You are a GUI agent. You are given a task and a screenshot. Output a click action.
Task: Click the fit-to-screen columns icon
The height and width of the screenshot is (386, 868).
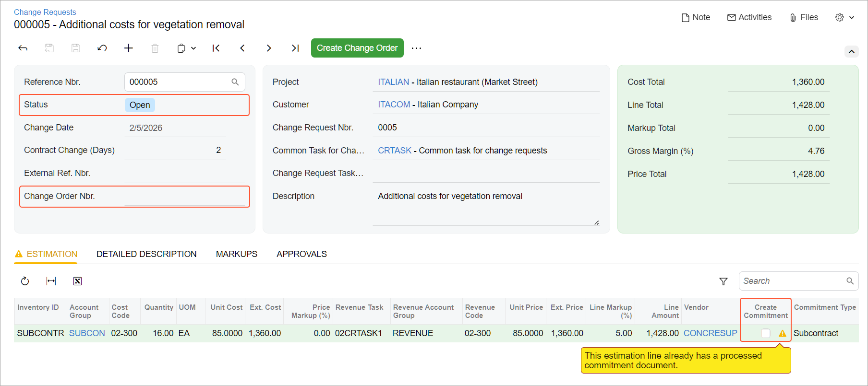pyautogui.click(x=51, y=281)
